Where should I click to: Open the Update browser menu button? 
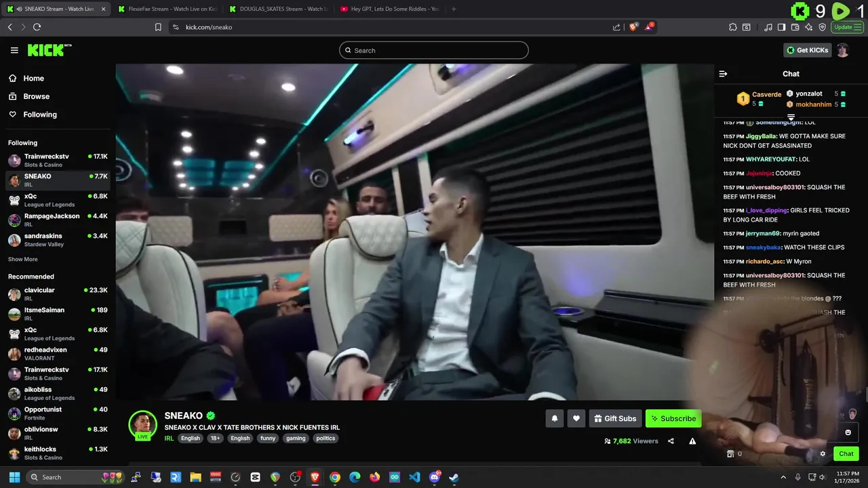[x=848, y=27]
